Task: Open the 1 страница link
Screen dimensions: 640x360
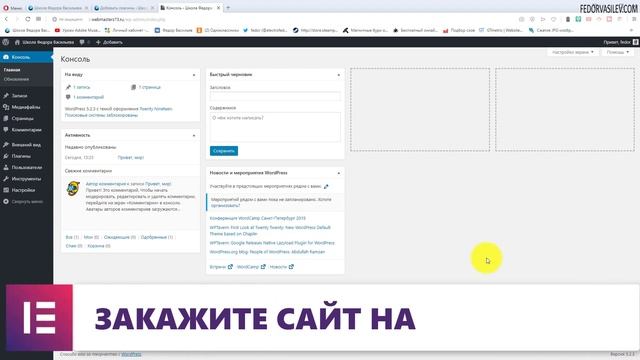Action: pyautogui.click(x=149, y=87)
